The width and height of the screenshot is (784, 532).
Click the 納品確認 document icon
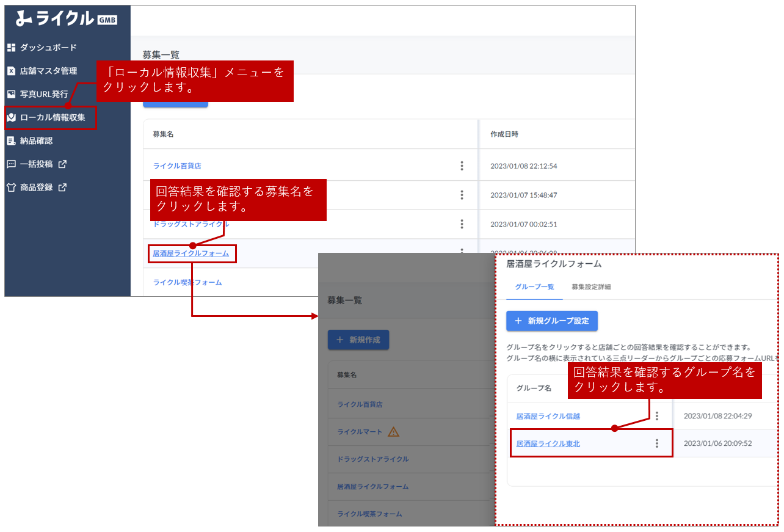pos(11,141)
